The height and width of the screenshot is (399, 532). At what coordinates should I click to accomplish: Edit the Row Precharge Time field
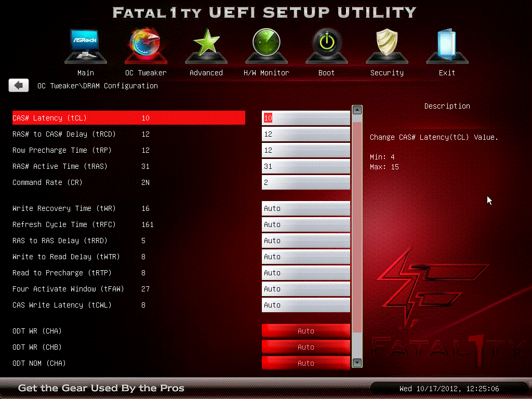click(x=305, y=150)
